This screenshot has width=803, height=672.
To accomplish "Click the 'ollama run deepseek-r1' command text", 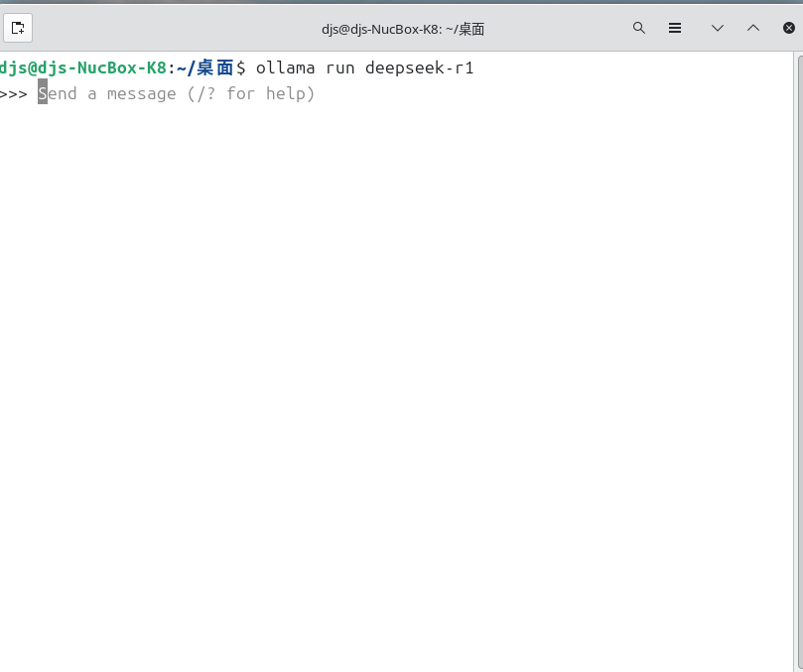I will point(364,67).
